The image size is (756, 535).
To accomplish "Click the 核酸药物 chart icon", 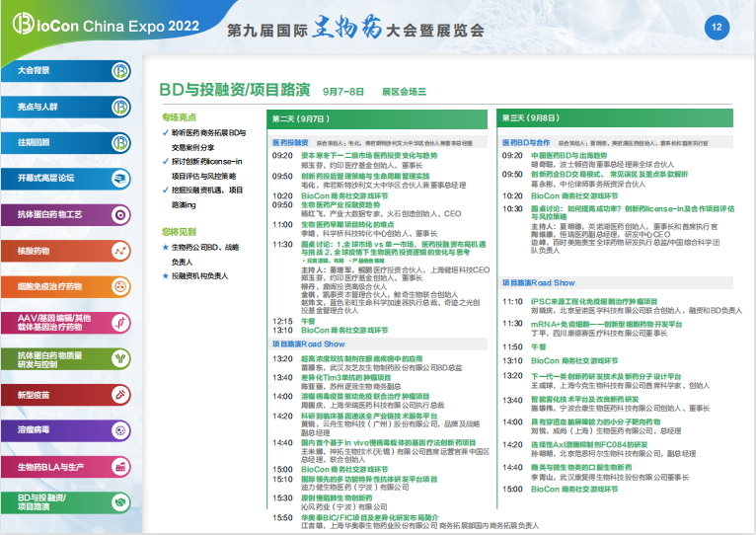I will pyautogui.click(x=120, y=251).
